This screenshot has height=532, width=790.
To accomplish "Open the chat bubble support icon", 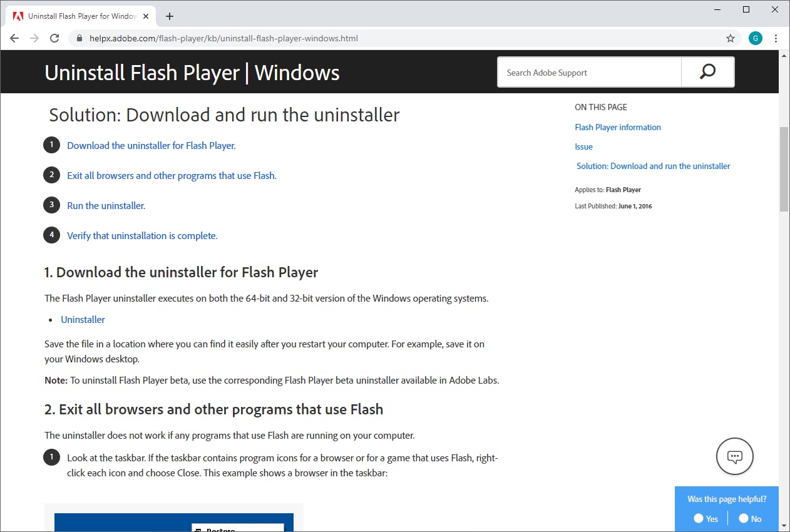I will pyautogui.click(x=735, y=456).
